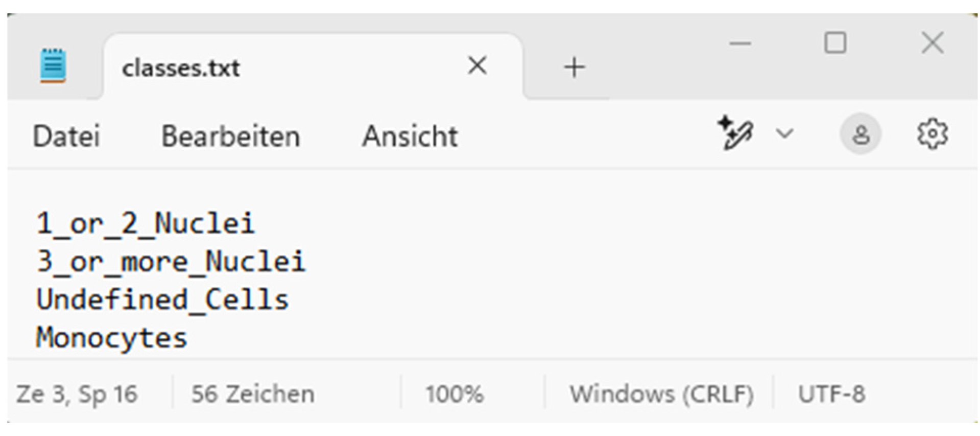The image size is (980, 436).
Task: Open the Datei menu
Action: (x=66, y=136)
